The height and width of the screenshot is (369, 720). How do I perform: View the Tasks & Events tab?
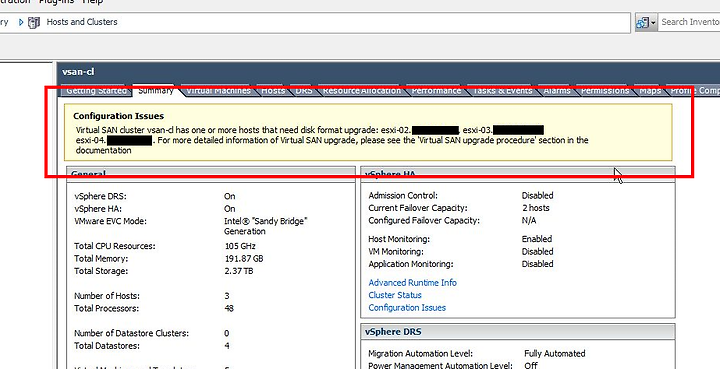pos(502,90)
